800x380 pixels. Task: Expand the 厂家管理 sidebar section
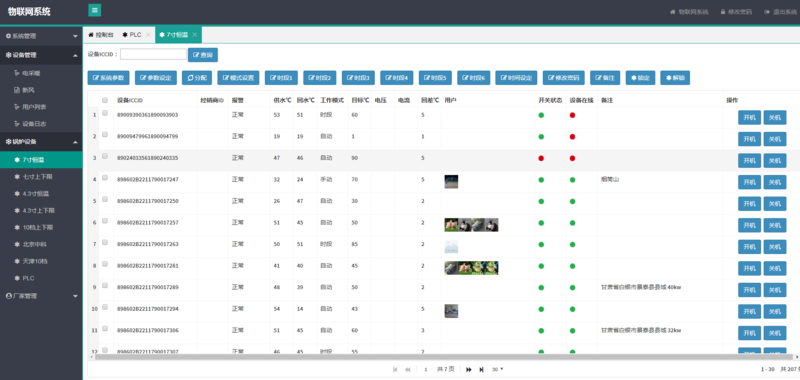pyautogui.click(x=41, y=296)
